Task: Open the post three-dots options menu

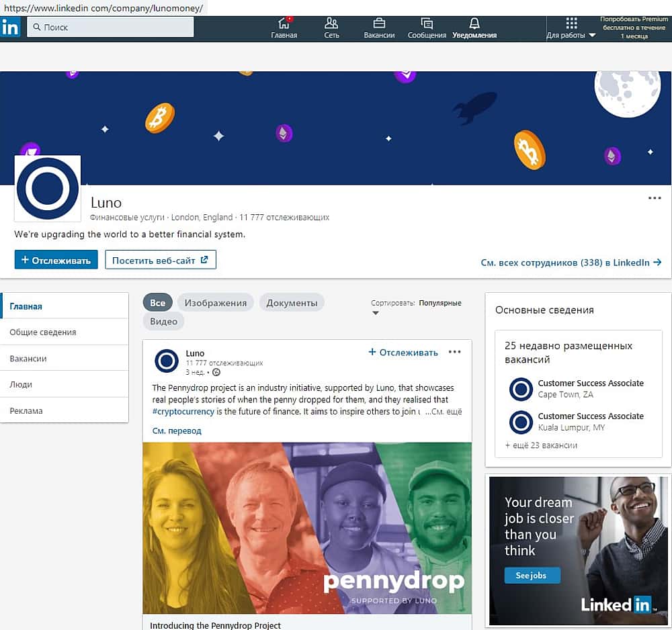Action: (454, 352)
